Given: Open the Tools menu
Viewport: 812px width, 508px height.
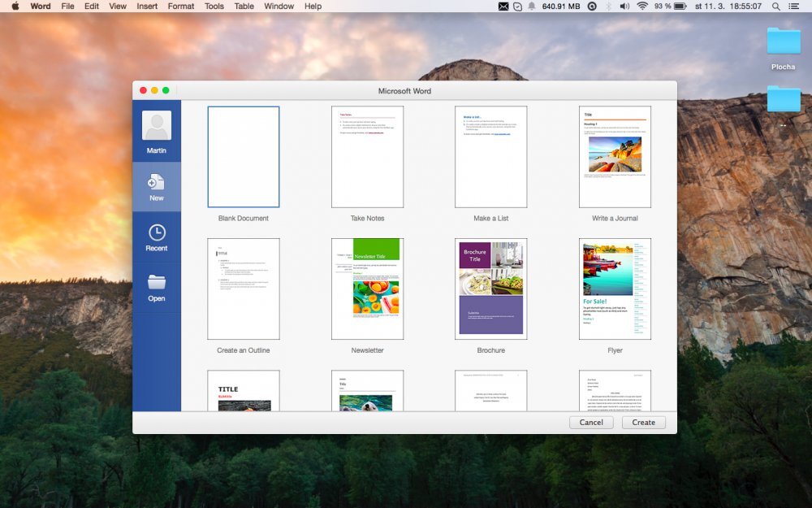Looking at the screenshot, I should click(x=214, y=7).
